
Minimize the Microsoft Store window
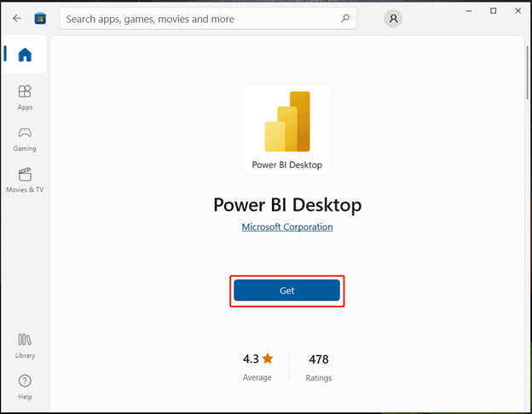coord(470,11)
